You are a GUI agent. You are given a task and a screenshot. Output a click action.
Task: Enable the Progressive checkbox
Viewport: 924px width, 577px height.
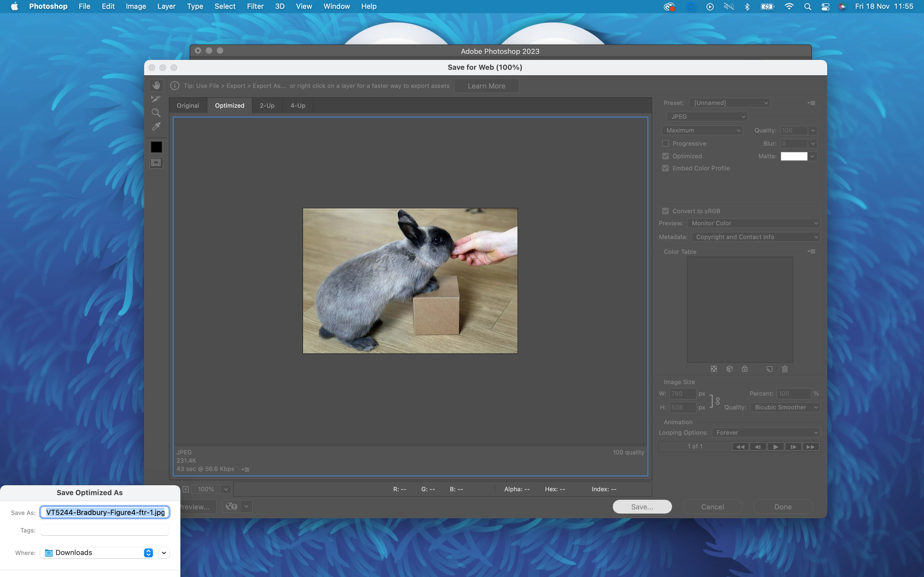tap(665, 143)
